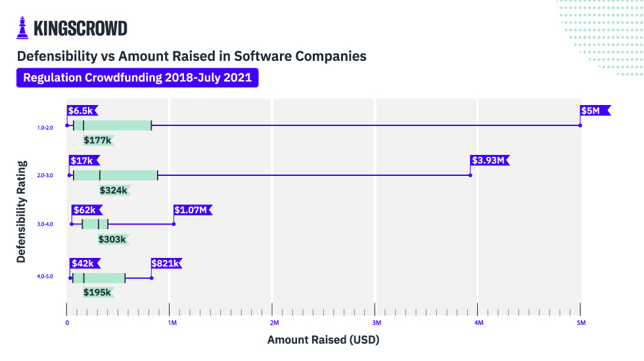
Task: Click the Regulation Crowdfunding 2018-July 2021 badge
Action: coord(137,77)
